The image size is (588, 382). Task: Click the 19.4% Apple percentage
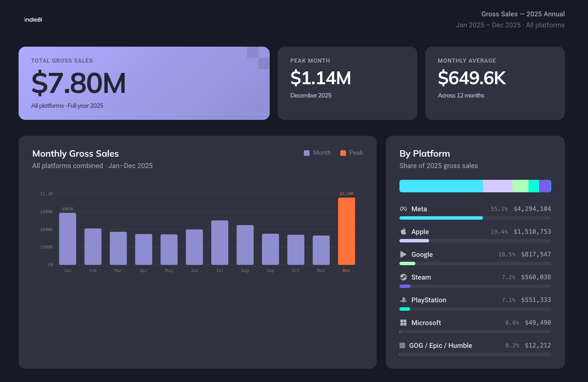coord(499,232)
